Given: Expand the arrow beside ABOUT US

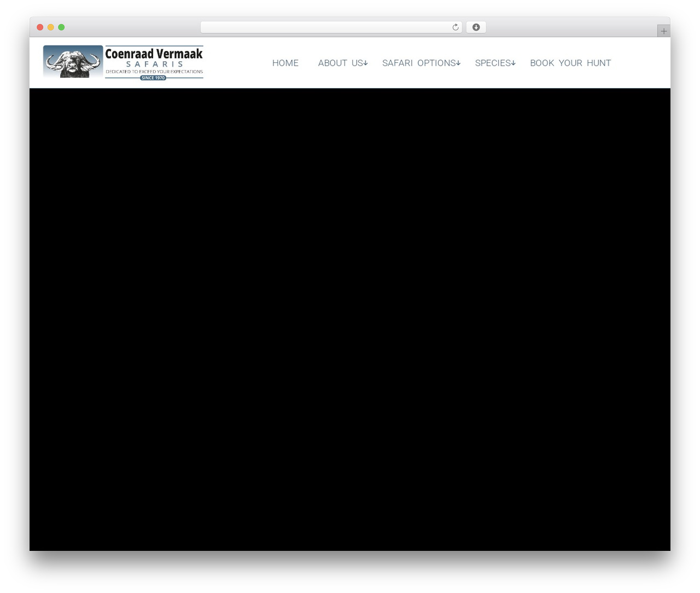Looking at the screenshot, I should tap(365, 63).
